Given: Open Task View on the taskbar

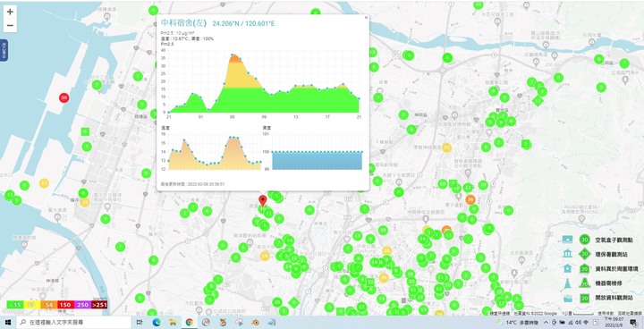Looking at the screenshot, I should point(140,323).
